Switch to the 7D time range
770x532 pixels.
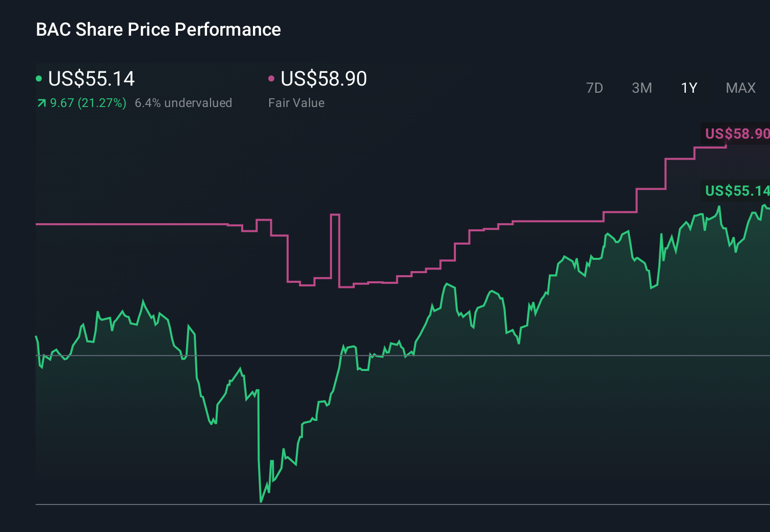595,88
